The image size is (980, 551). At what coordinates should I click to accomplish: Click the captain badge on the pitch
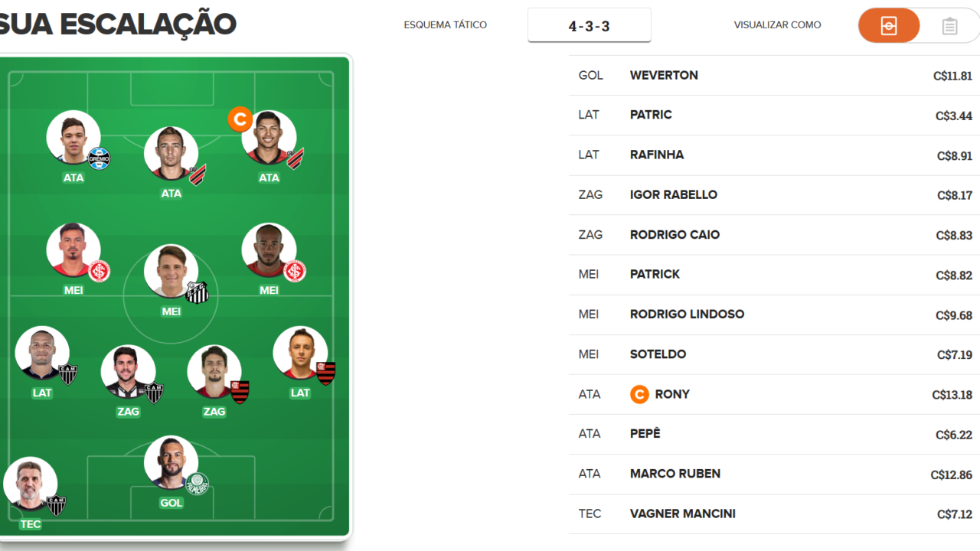coord(240,119)
